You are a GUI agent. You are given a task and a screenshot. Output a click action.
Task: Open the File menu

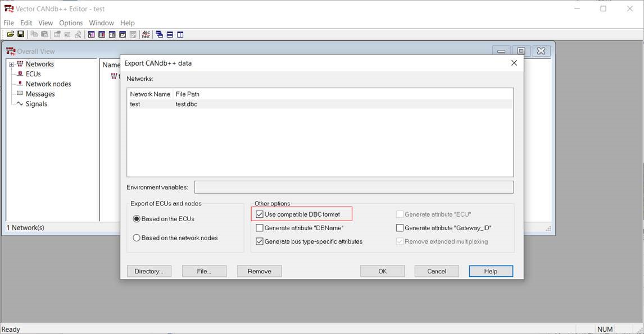[x=8, y=23]
